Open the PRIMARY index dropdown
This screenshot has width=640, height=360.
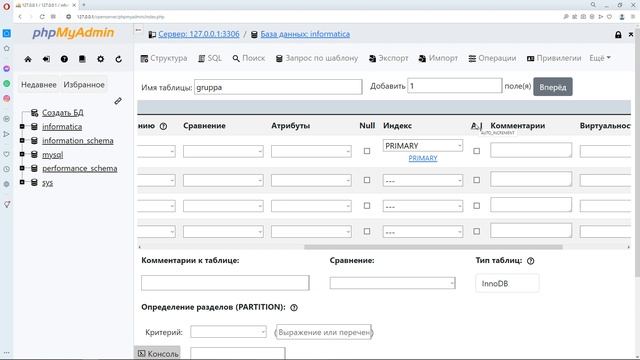[423, 146]
